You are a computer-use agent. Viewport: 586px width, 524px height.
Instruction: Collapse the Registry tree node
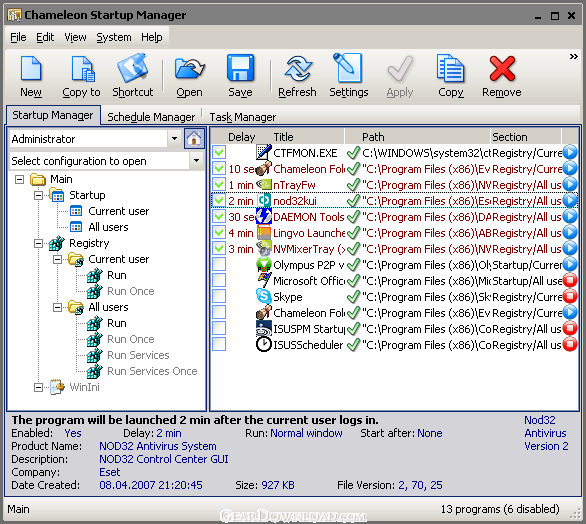click(38, 243)
